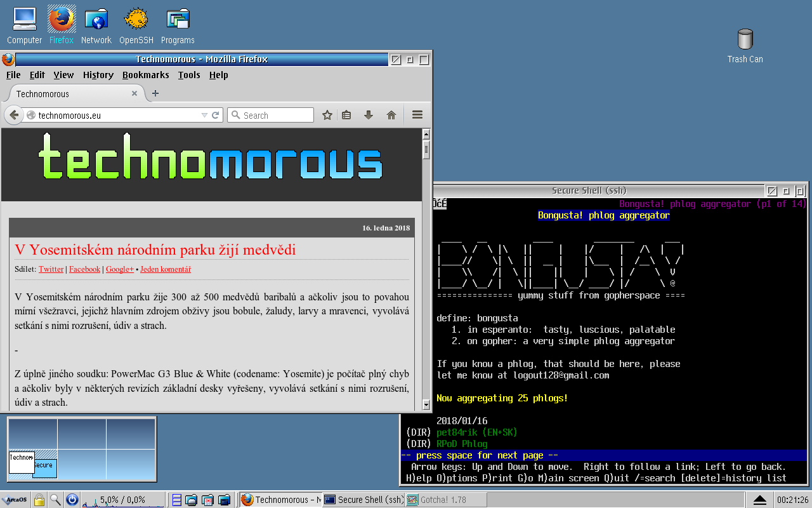
Task: Click the Firefox page vertical scrollbar thumb
Action: (x=426, y=150)
